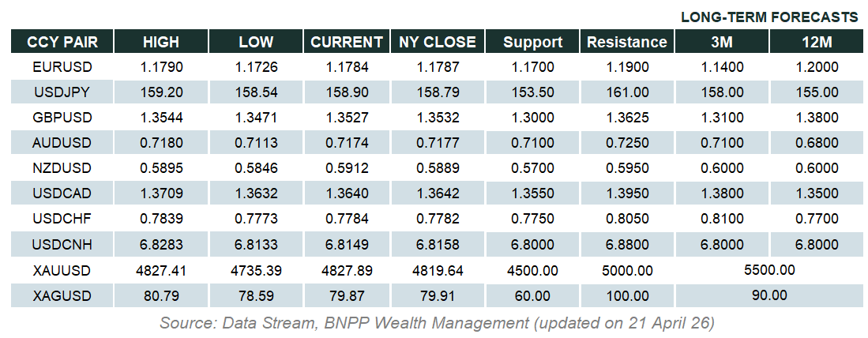Select the HIGH column header

click(161, 42)
